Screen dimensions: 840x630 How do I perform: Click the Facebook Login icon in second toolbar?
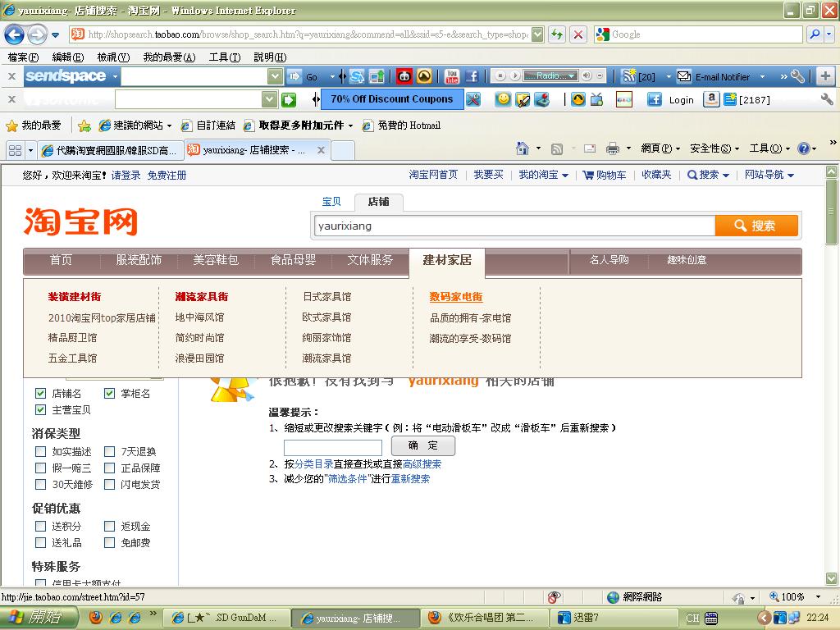pos(654,99)
